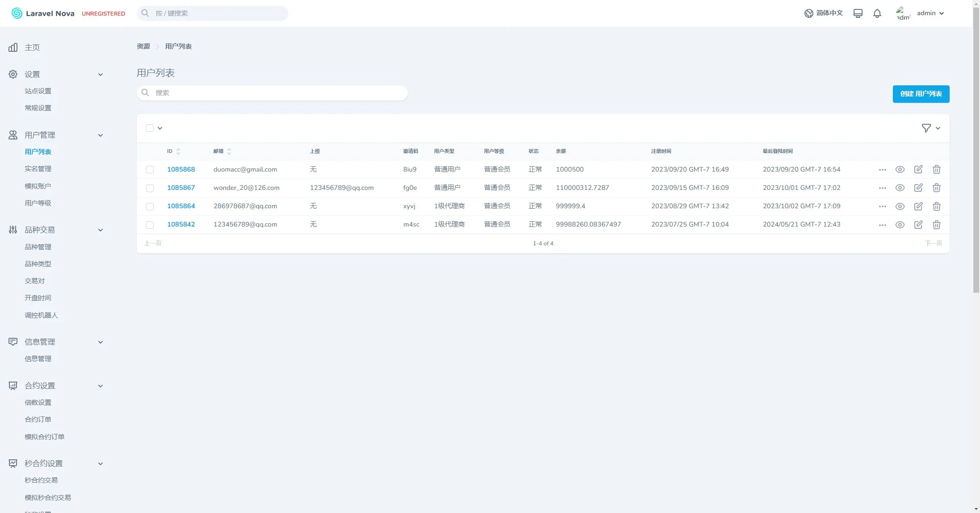Delete user 1085868 with trash icon
Screen dimensions: 980x513
[937, 169]
